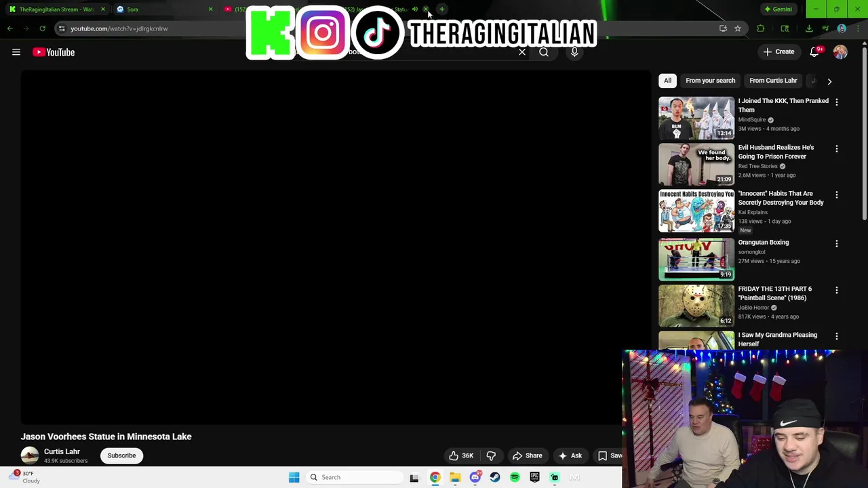
Task: Close the Sora browser tab
Action: [x=210, y=9]
